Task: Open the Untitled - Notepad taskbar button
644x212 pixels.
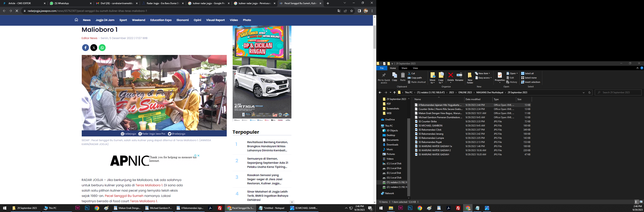Action: click(272, 208)
